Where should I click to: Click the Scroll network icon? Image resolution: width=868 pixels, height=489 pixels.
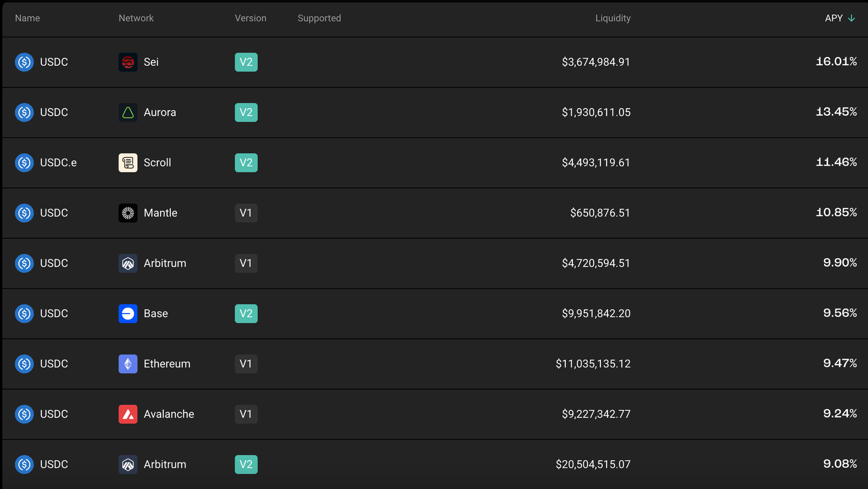click(128, 163)
